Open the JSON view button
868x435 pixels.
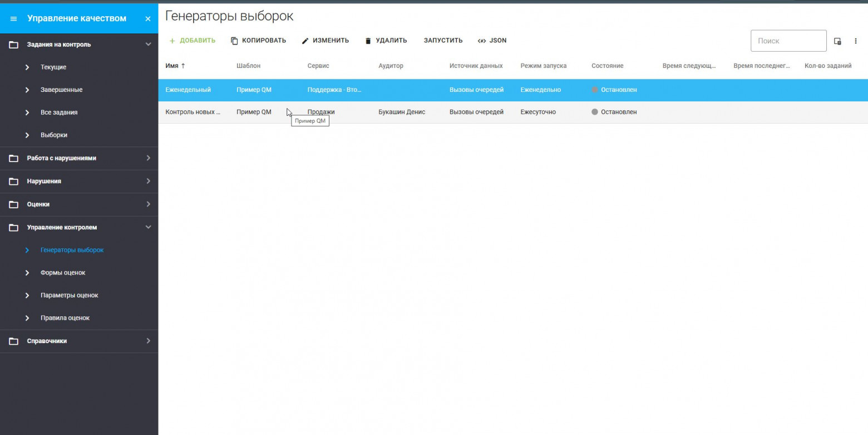(x=492, y=41)
